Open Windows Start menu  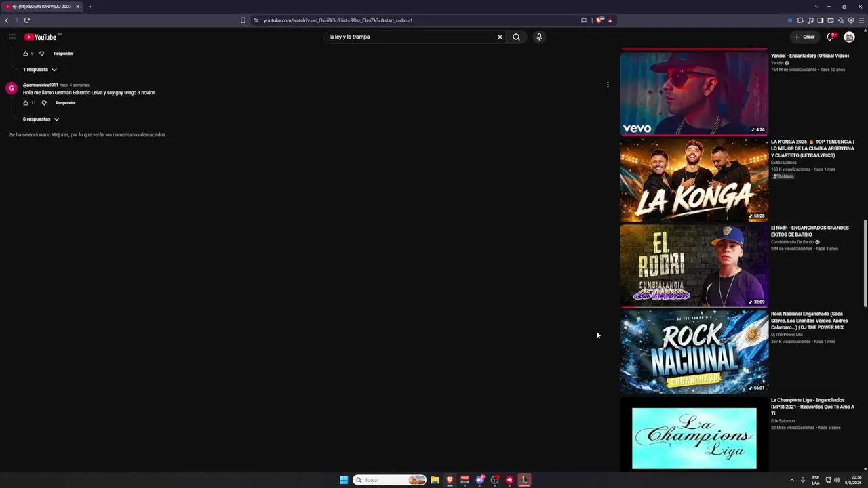click(x=344, y=480)
